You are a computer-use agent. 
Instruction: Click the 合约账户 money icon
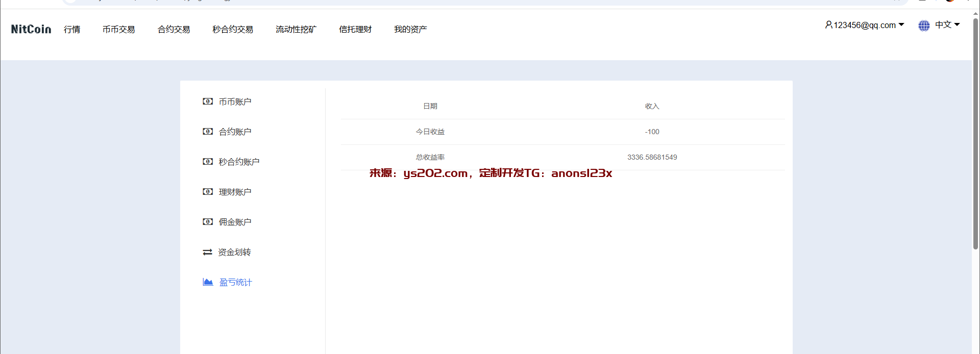208,132
